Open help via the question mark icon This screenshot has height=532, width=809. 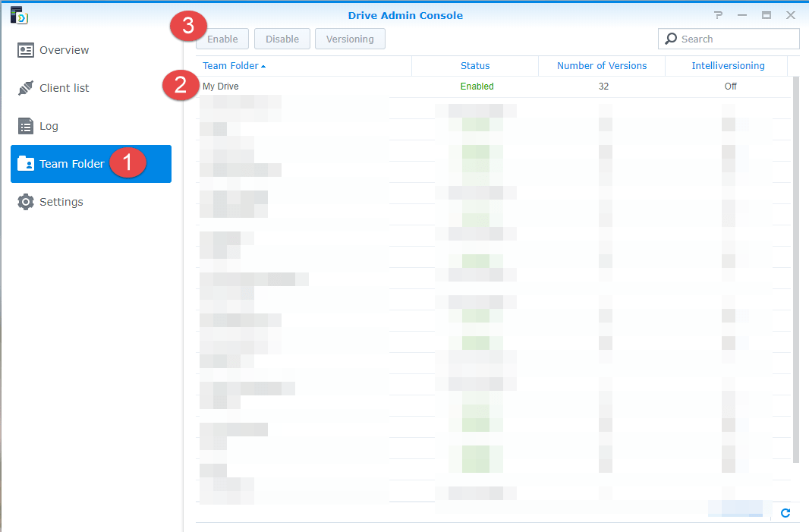point(717,14)
